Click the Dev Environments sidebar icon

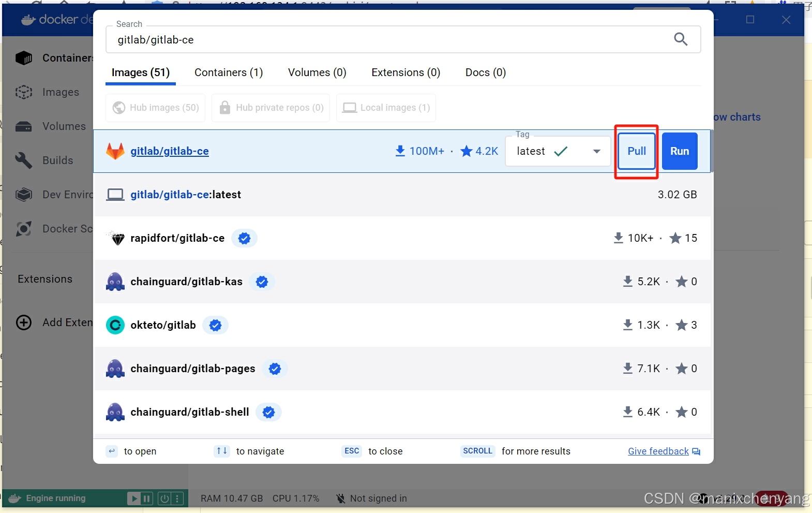click(24, 195)
